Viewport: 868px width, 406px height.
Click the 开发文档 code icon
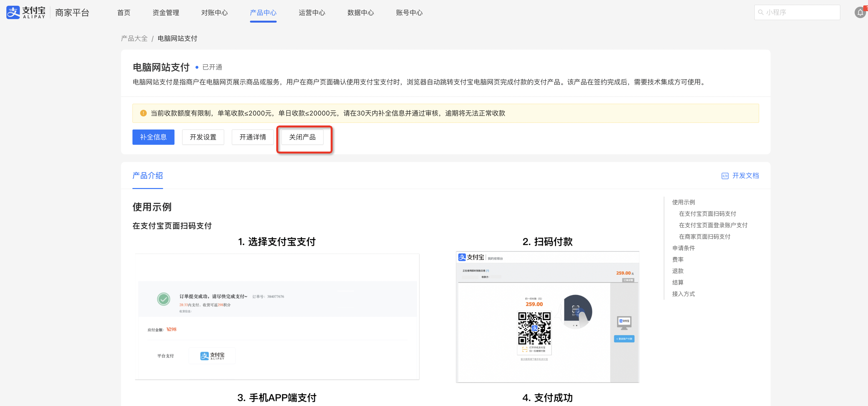click(725, 176)
